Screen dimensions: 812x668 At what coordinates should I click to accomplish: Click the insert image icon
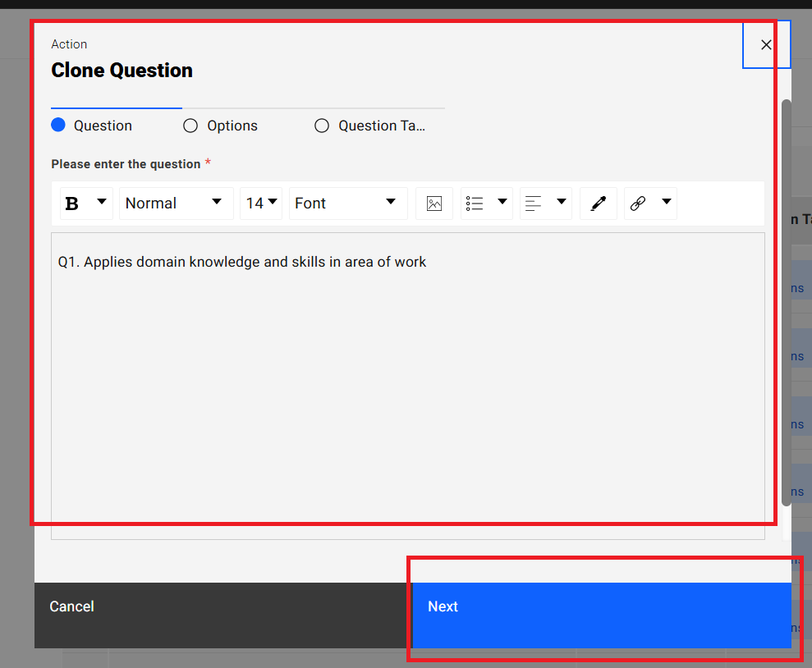[434, 204]
